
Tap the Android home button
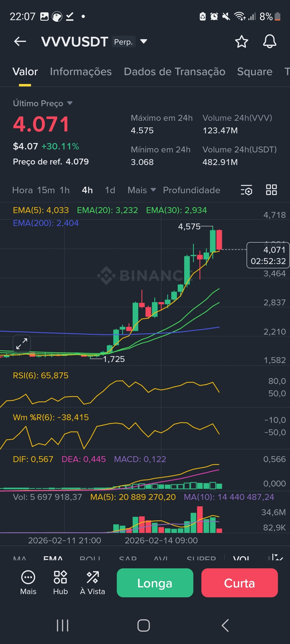144,625
